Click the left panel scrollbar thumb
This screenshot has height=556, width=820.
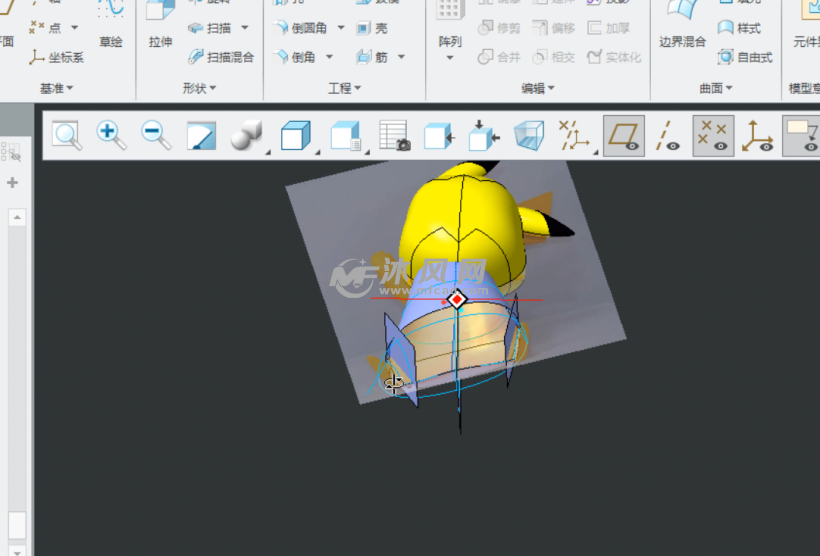point(17,525)
